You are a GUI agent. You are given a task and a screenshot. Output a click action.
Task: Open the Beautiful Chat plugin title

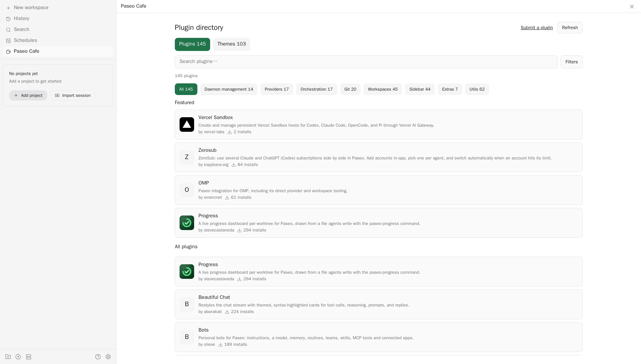tap(214, 297)
